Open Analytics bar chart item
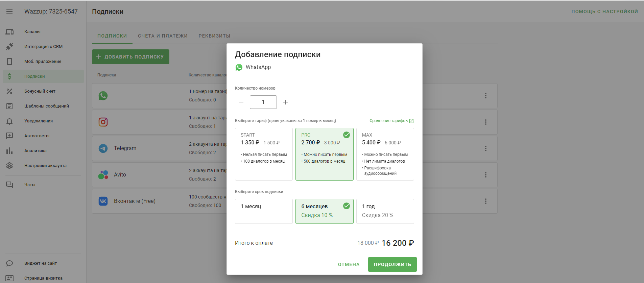Image resolution: width=644 pixels, height=283 pixels. [9, 151]
